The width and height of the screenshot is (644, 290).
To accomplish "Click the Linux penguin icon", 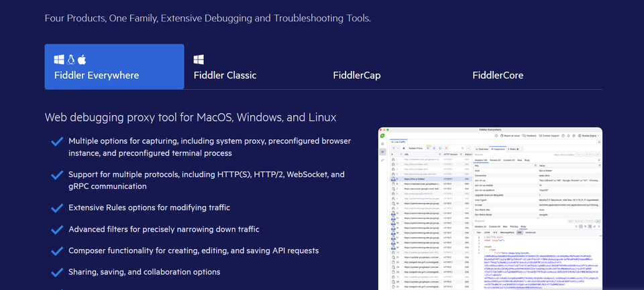I will [x=70, y=60].
